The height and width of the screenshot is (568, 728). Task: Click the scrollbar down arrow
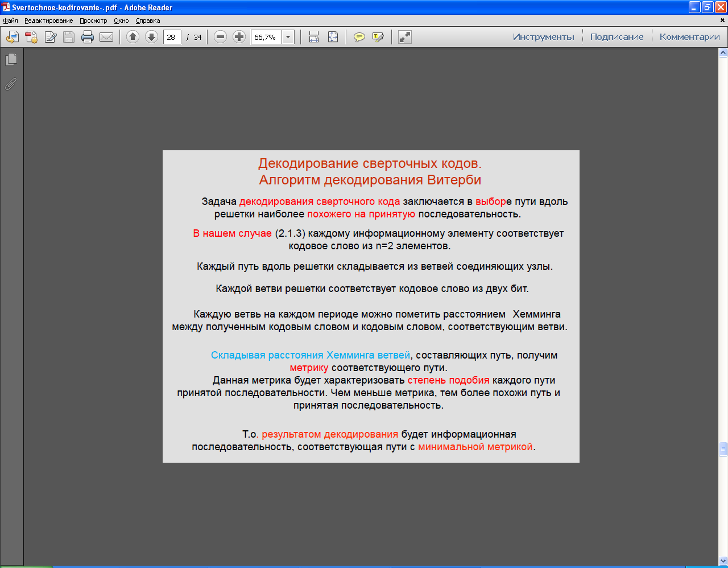pos(723,561)
